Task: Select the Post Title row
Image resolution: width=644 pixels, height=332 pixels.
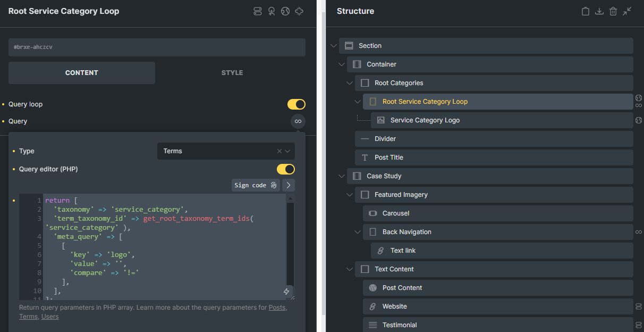Action: pos(494,157)
